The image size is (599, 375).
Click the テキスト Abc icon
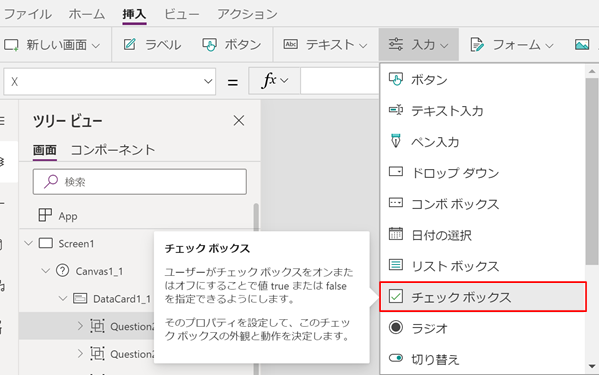click(x=290, y=44)
